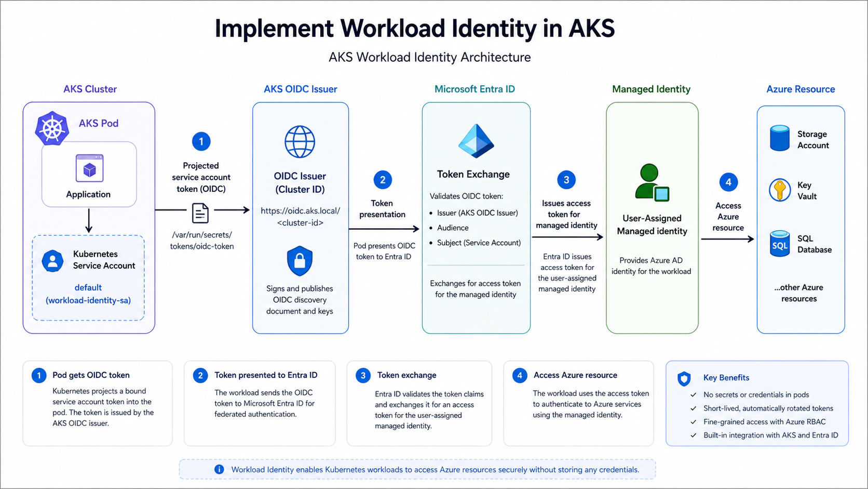Click the 'Key Benefits' heading

(x=726, y=378)
